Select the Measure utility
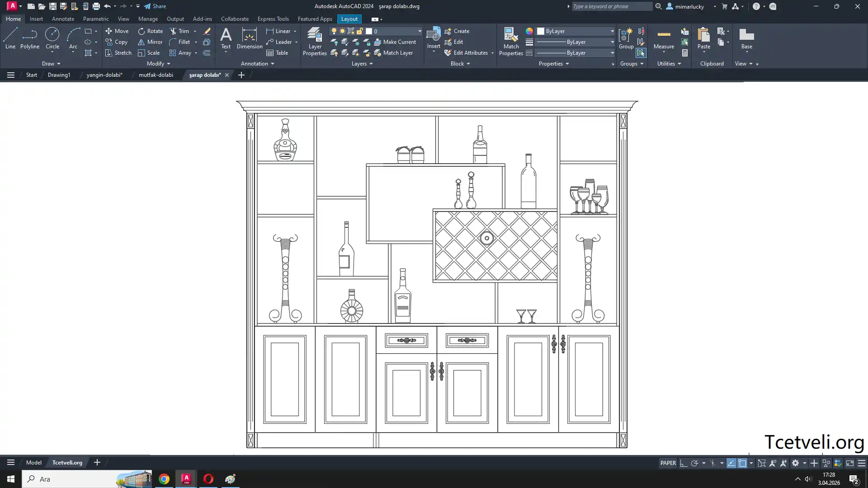Screen dimensions: 868x488 [x=664, y=39]
